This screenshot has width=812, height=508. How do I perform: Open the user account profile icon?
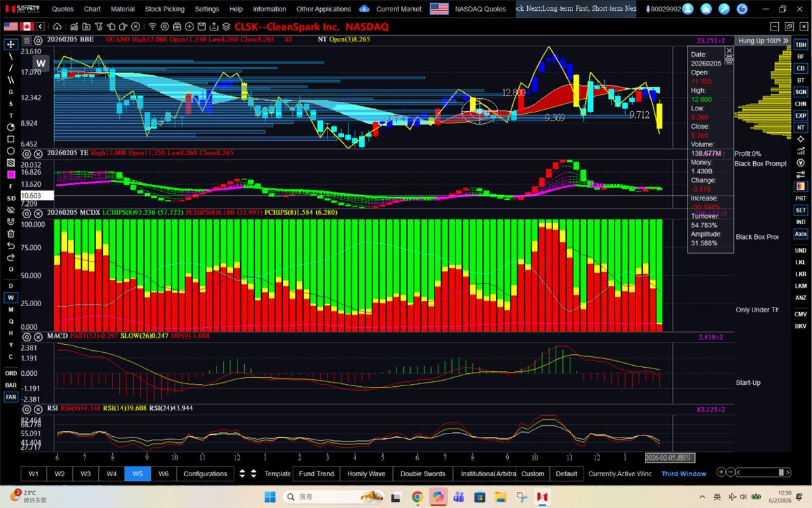tap(688, 9)
